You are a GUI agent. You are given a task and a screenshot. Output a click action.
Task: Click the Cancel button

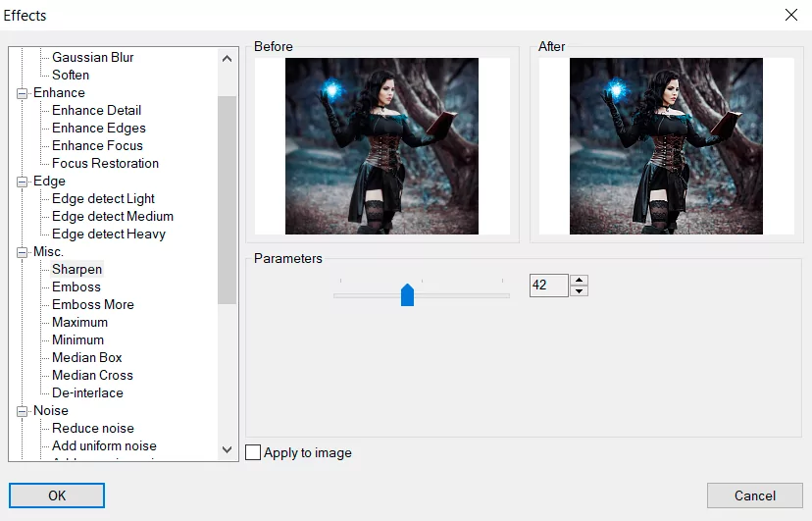coord(754,495)
